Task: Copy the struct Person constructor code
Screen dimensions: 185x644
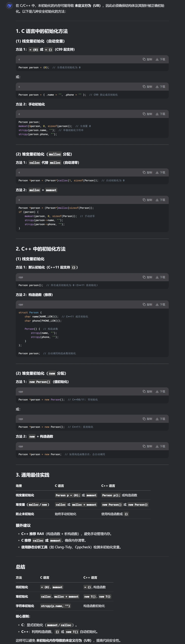Action: pyautogui.click(x=147, y=304)
